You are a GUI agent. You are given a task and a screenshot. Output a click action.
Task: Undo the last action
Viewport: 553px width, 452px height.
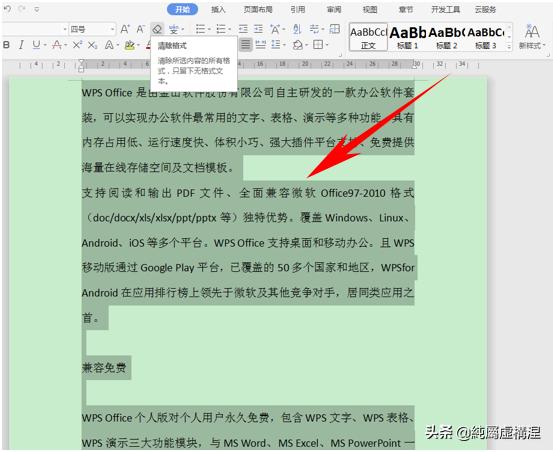tap(7, 8)
